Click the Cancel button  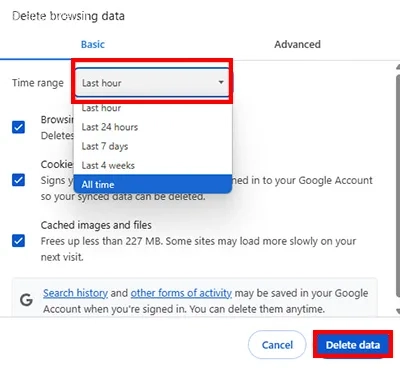point(277,345)
